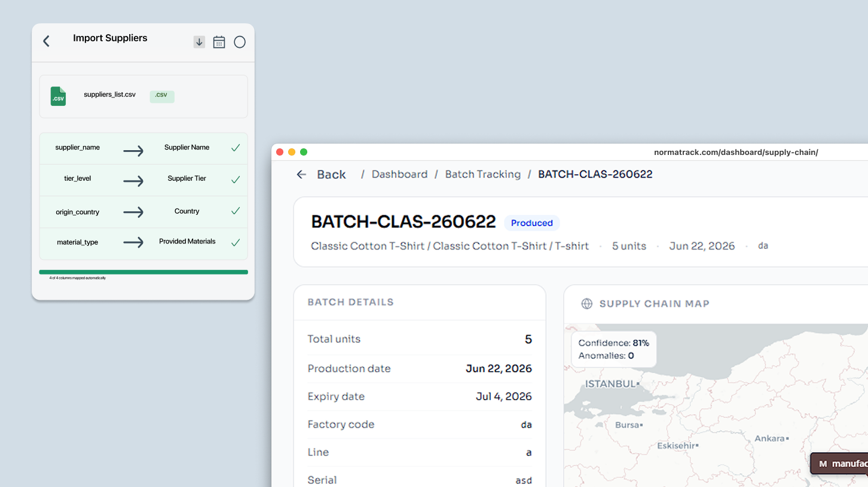Viewport: 868px width, 487px height.
Task: Click the Back arrow in the dashboard
Action: click(301, 174)
